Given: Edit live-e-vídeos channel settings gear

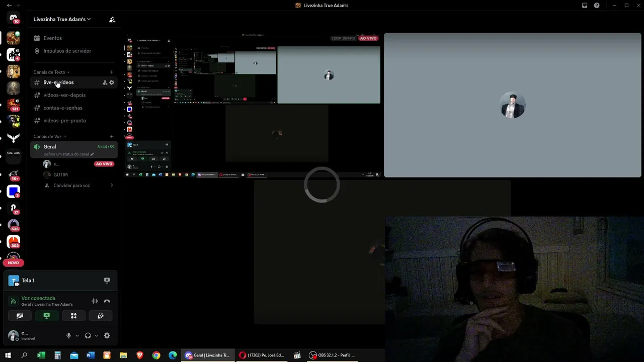Looking at the screenshot, I should [112, 82].
